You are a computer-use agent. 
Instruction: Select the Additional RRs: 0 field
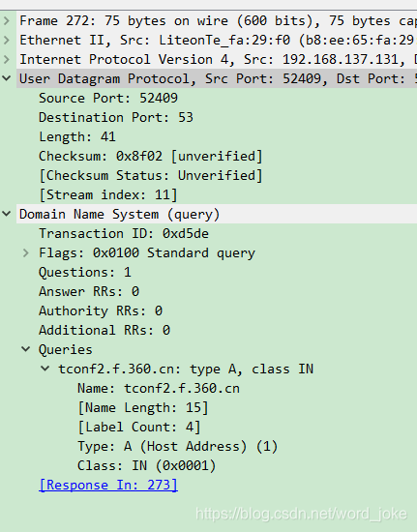[104, 330]
